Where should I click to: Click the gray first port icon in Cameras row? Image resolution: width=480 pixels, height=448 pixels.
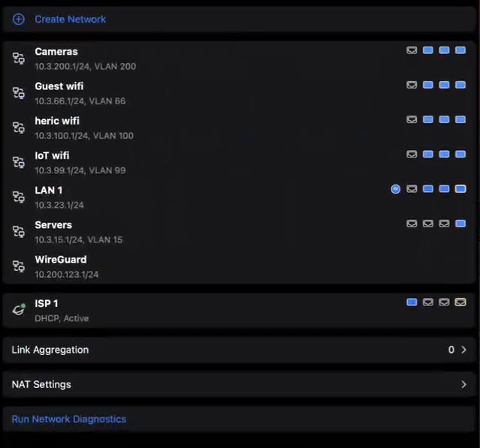click(x=412, y=50)
